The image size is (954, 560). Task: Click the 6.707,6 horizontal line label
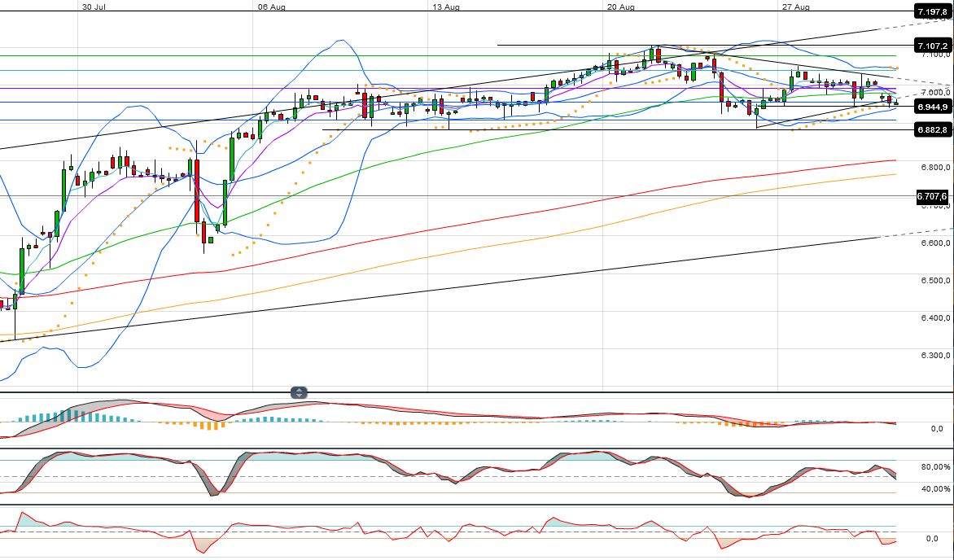coord(933,197)
